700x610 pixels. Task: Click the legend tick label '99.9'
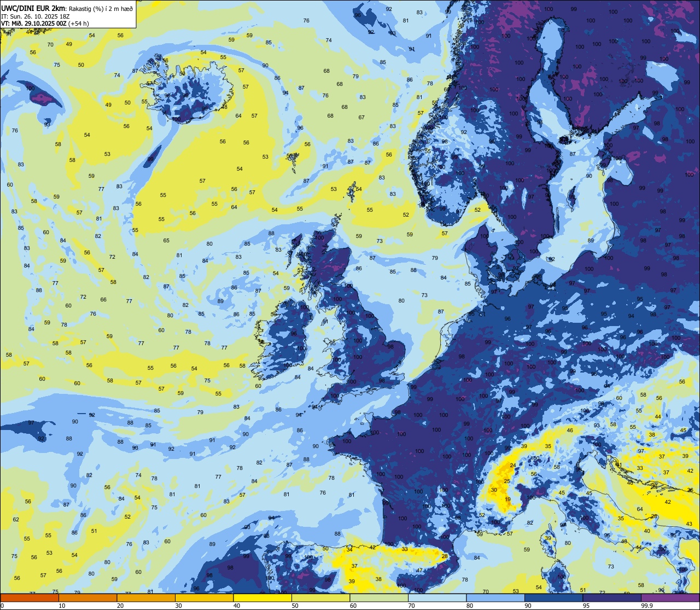647,606
